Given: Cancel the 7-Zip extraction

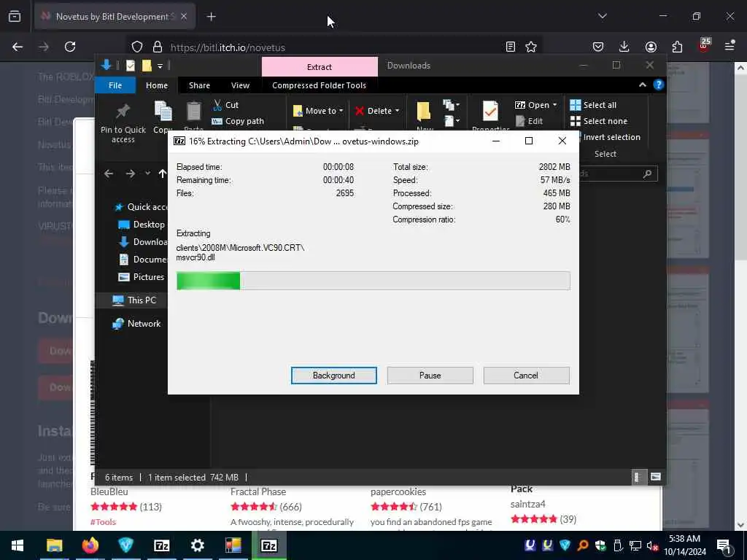Looking at the screenshot, I should click(x=526, y=376).
